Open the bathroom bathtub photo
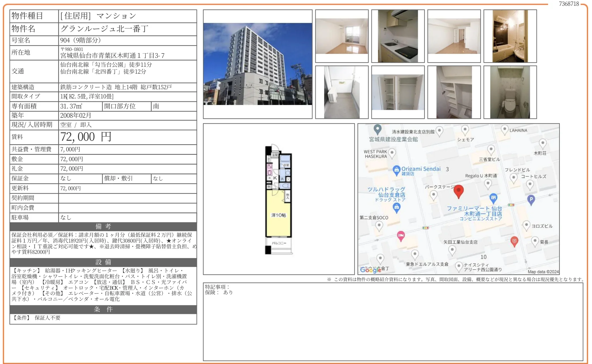 point(510,36)
